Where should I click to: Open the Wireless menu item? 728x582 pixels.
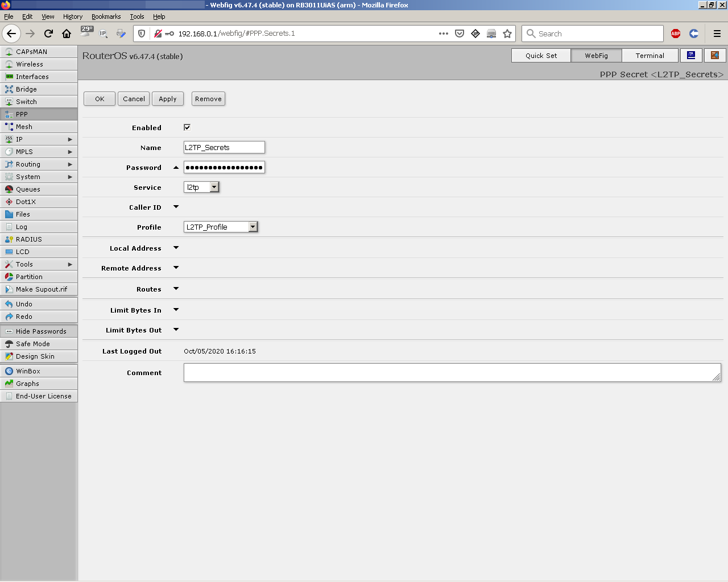click(x=39, y=64)
